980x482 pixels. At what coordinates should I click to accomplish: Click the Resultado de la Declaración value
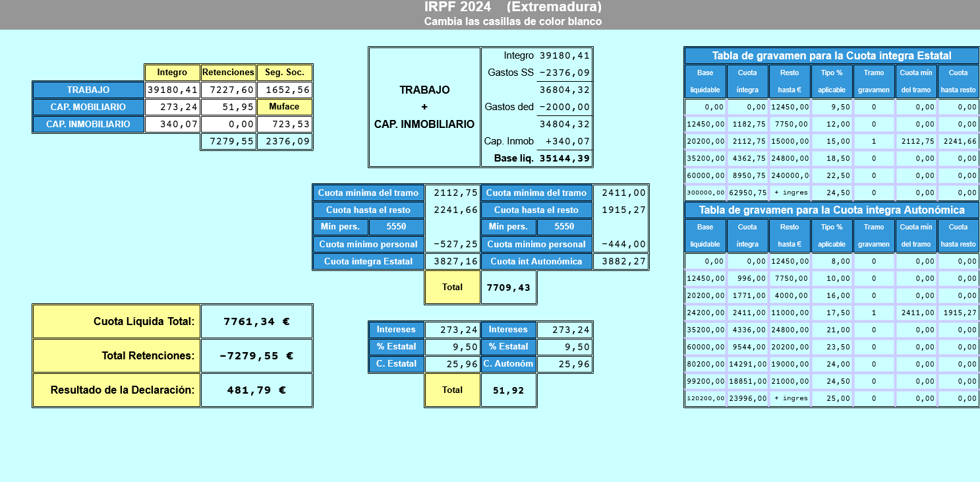point(256,390)
